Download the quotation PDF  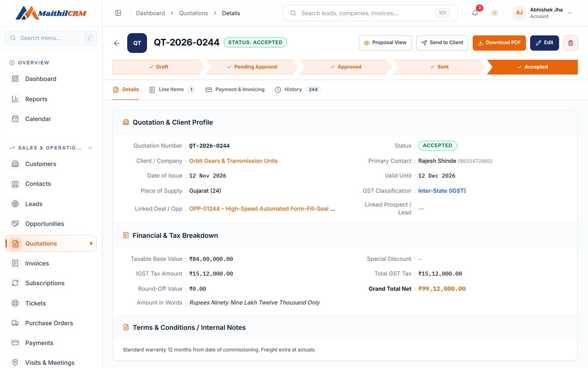(499, 43)
